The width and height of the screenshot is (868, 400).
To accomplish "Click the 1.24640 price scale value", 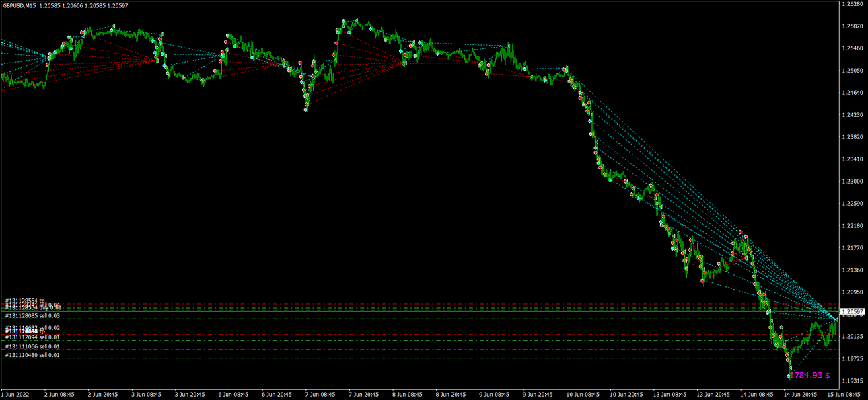I will click(852, 93).
